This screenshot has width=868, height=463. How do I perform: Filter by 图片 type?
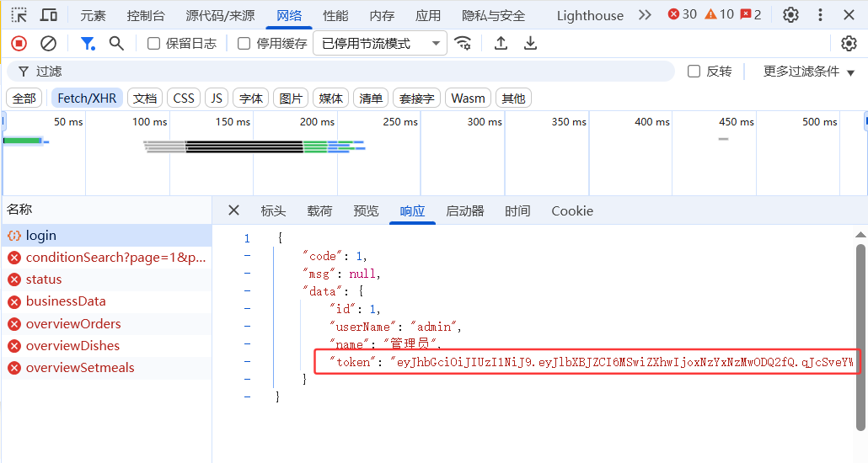click(291, 98)
